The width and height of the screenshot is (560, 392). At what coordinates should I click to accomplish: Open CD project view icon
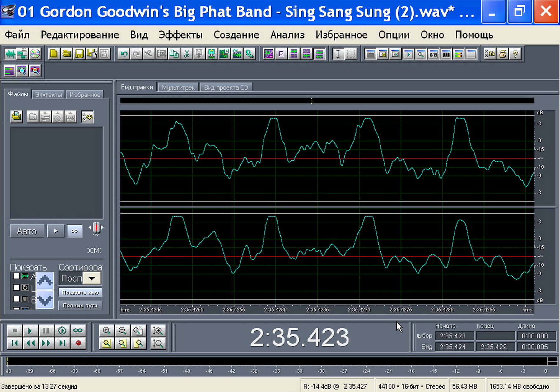(x=35, y=54)
